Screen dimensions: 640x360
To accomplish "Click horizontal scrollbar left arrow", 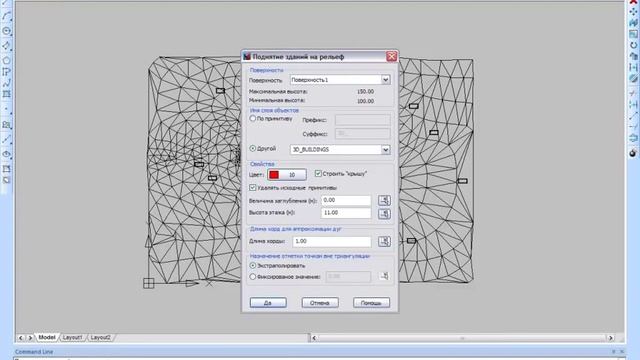I will (x=314, y=338).
